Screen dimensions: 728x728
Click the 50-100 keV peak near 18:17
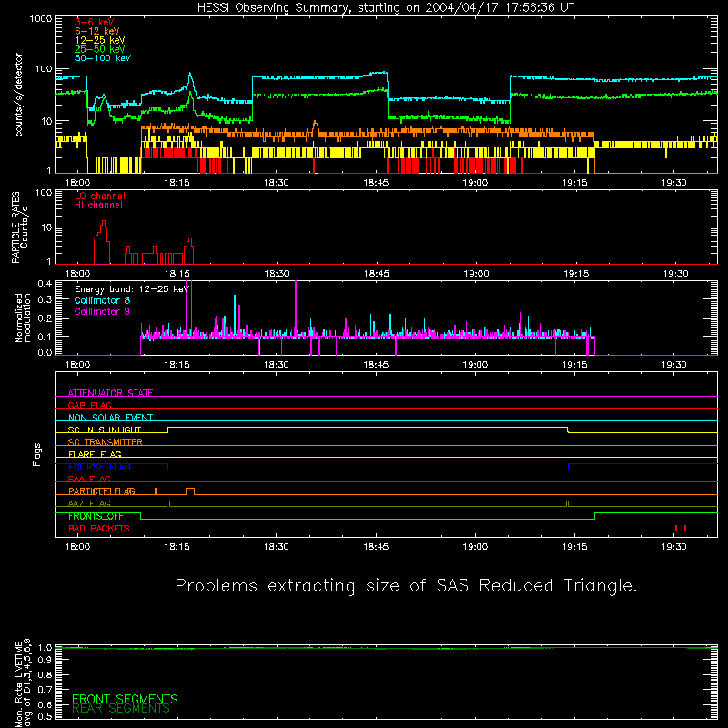[190, 76]
